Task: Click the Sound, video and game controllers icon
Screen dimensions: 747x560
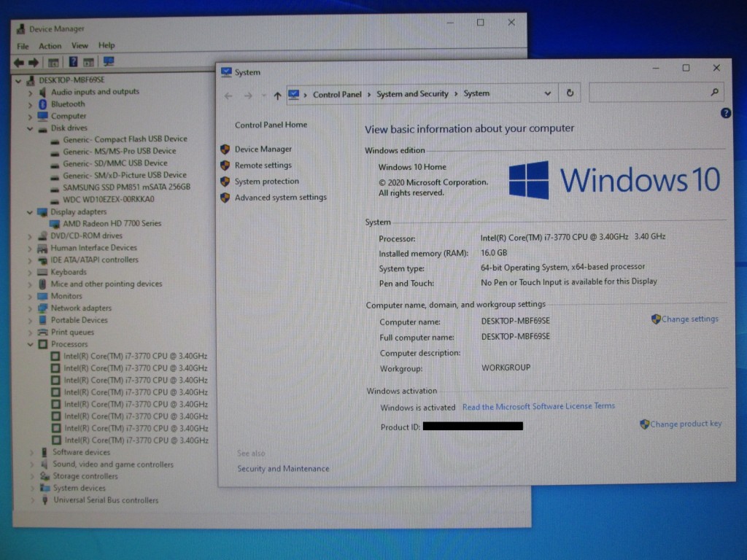Action: [44, 464]
